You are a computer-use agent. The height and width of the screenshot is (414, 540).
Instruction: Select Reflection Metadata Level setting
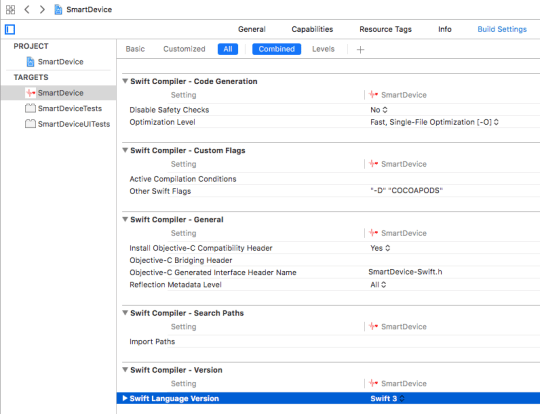(x=175, y=284)
